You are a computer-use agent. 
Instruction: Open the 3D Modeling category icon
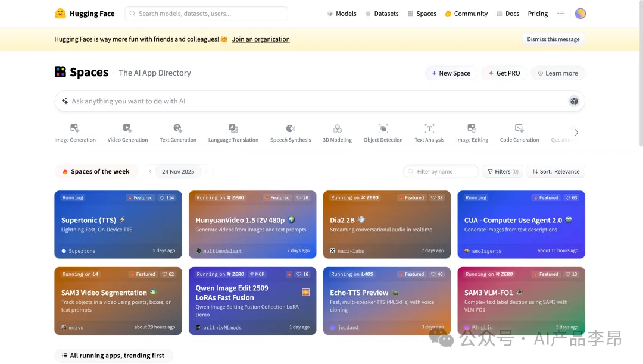pos(337,128)
